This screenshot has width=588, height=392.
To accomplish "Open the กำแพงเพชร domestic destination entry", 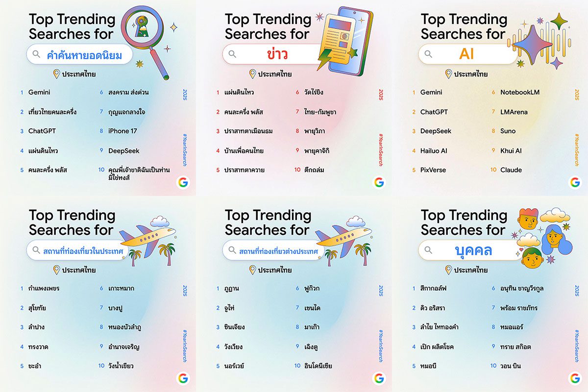I will click(x=44, y=288).
